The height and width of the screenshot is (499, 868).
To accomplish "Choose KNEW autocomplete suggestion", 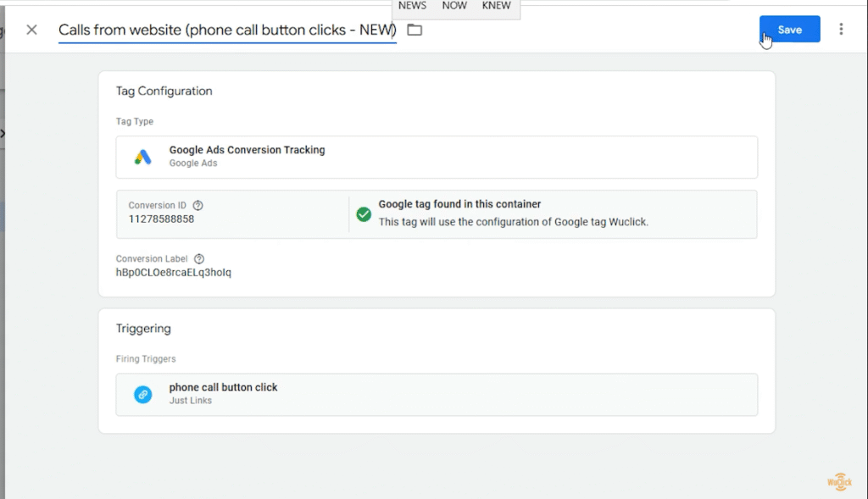I will 496,6.
